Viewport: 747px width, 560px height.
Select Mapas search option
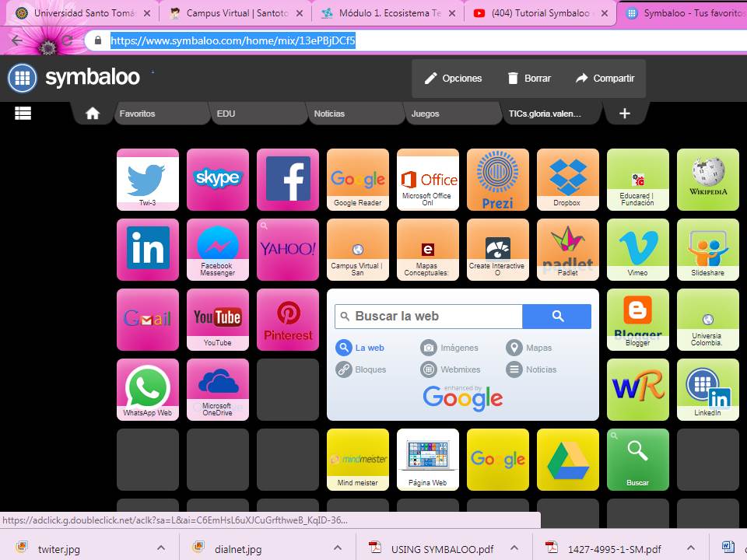[x=529, y=348]
